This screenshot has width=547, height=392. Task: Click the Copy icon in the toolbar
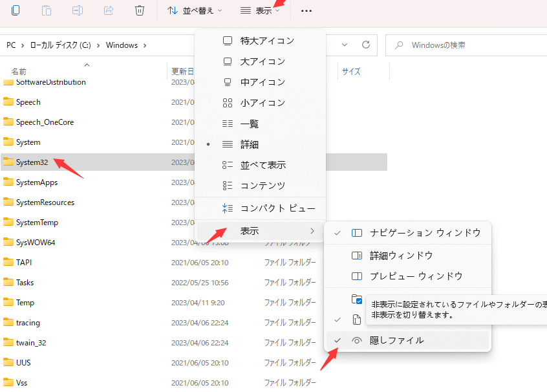[16, 10]
